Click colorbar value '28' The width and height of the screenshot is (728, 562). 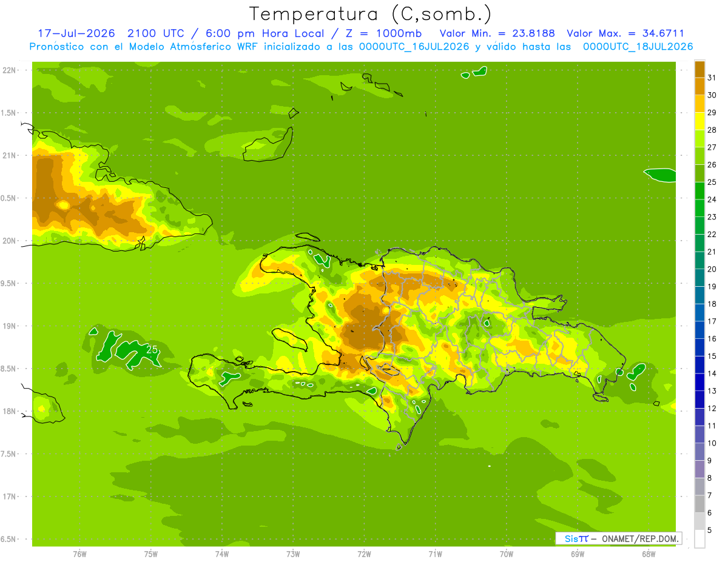tap(712, 129)
